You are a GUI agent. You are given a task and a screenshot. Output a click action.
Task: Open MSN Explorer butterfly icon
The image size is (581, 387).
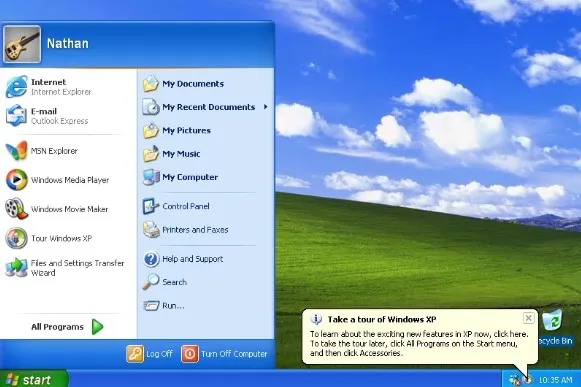point(16,150)
